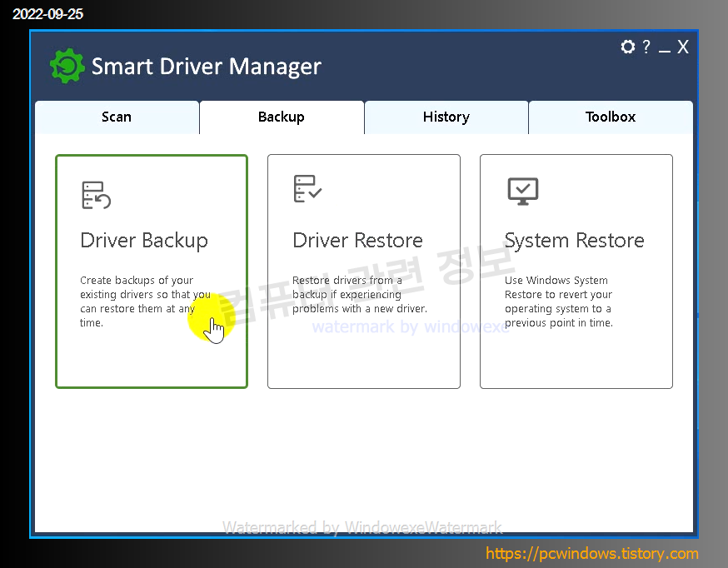Click the 'Restore drivers from a backup' description
The height and width of the screenshot is (568, 728).
(x=359, y=295)
